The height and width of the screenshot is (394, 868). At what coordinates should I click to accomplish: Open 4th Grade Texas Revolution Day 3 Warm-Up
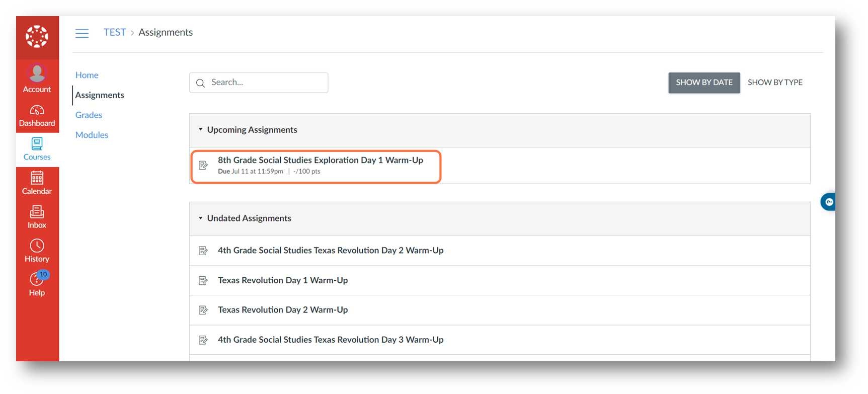[x=331, y=340]
